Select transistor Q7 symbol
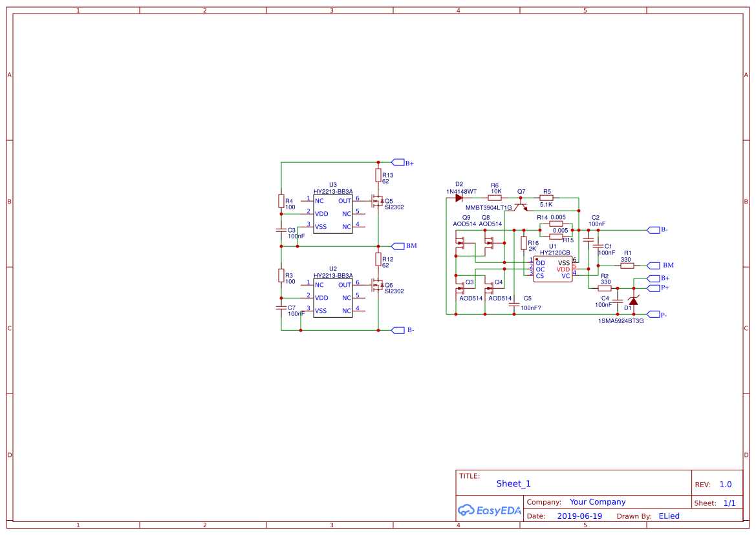The height and width of the screenshot is (535, 756). (521, 204)
